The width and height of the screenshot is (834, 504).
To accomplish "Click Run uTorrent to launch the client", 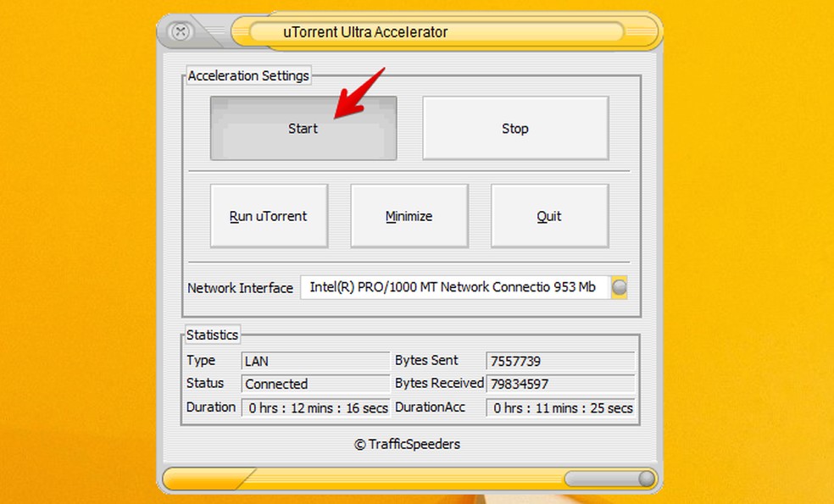I will (x=269, y=215).
